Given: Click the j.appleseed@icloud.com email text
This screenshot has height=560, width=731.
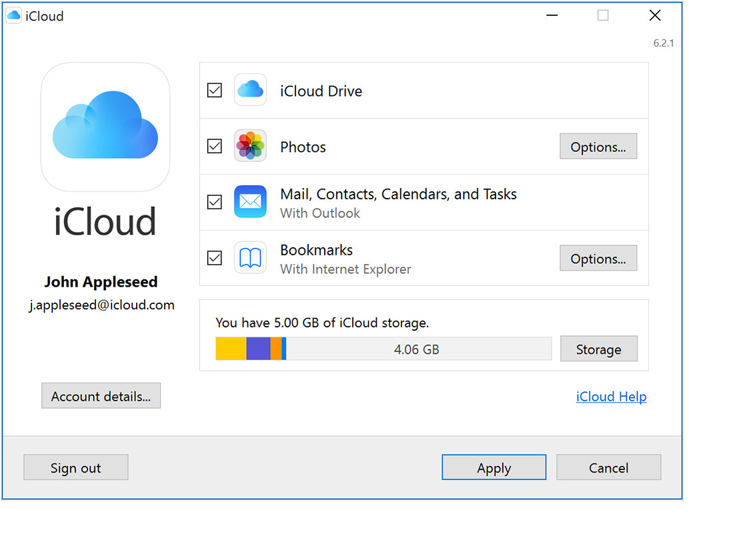Looking at the screenshot, I should coord(101,305).
